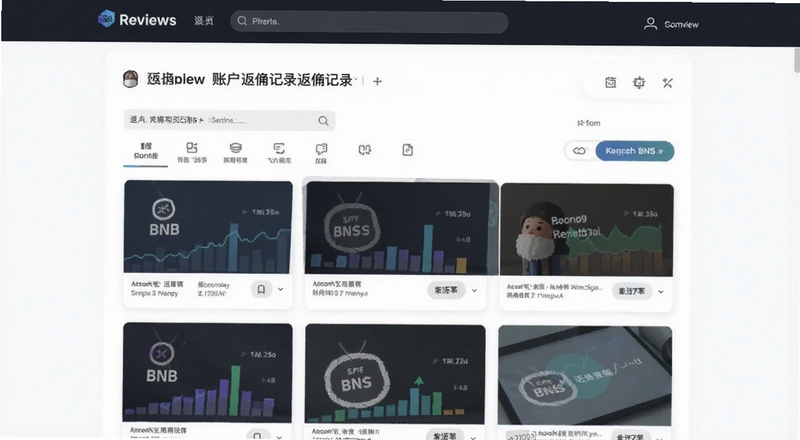Select the fifth tab with chat bubble icon
The height and width of the screenshot is (440, 800).
click(321, 153)
